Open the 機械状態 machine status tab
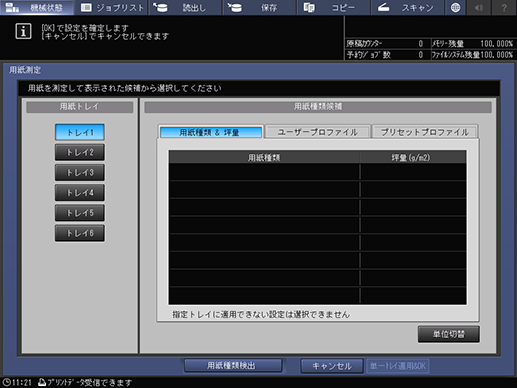This screenshot has width=517, height=388. tap(37, 7)
